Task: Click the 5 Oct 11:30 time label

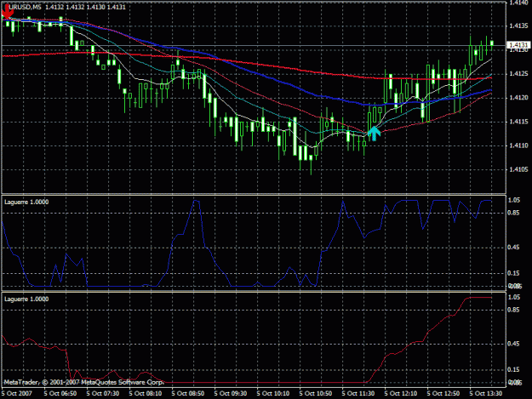Action: coord(358,394)
